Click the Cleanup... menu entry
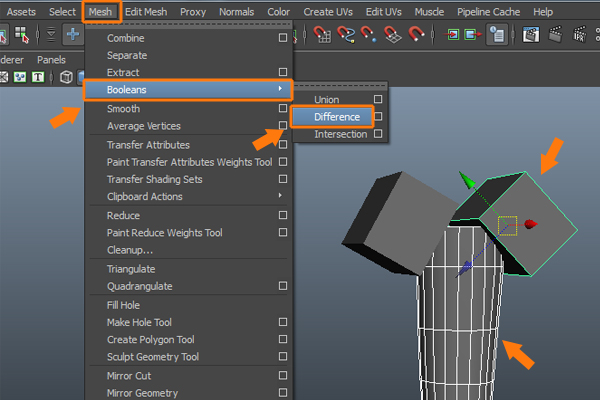Viewport: 600px width, 400px height. tap(130, 250)
